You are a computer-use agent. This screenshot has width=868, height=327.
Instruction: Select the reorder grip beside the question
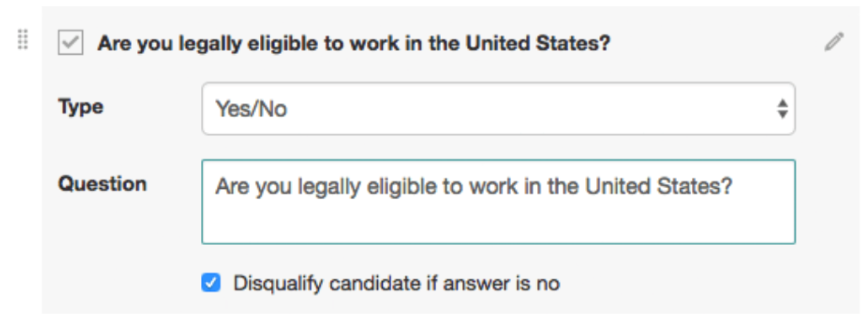pyautogui.click(x=22, y=40)
